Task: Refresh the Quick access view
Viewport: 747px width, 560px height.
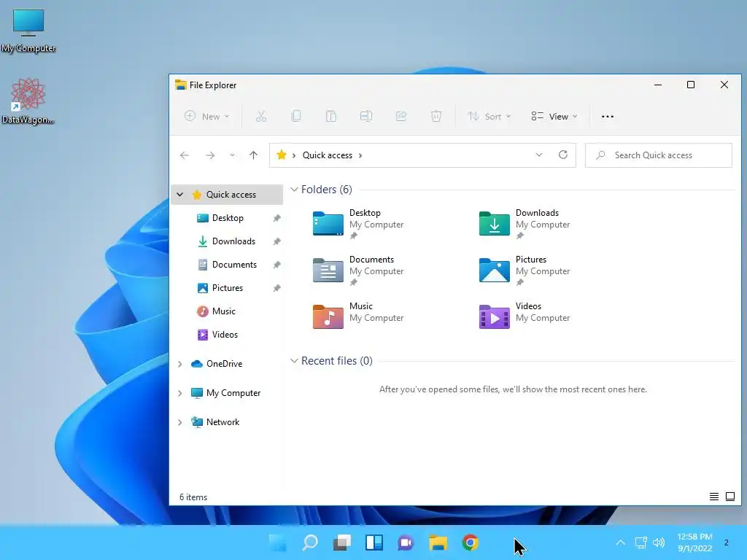Action: [563, 155]
